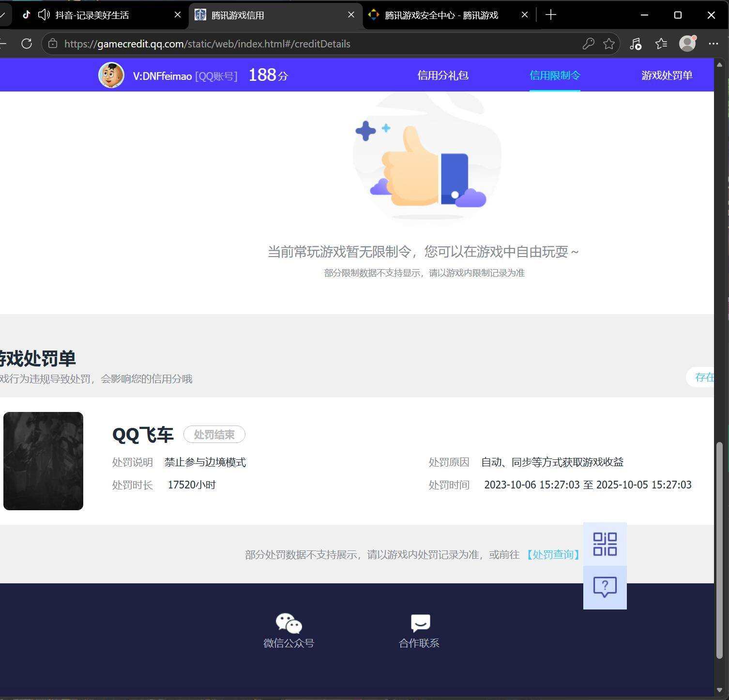The height and width of the screenshot is (700, 729).
Task: Click the 禁止参与边境模式 penalty description
Action: click(x=205, y=462)
